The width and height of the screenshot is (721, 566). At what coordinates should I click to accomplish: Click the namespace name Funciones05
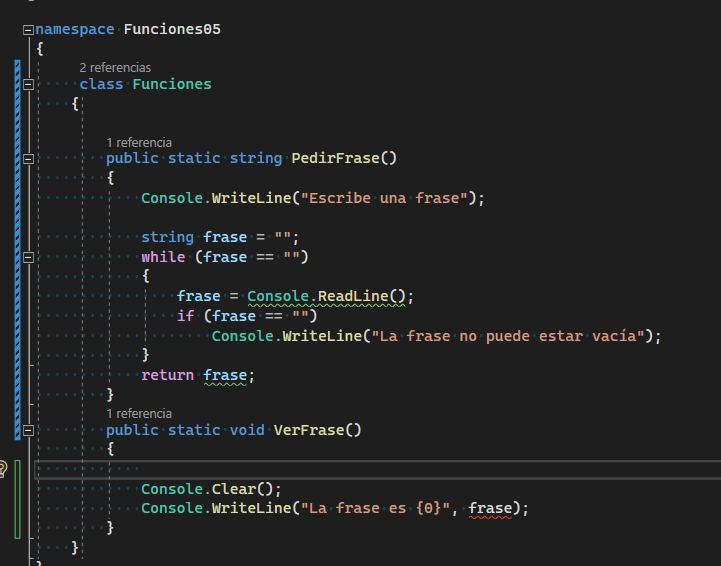(x=172, y=29)
